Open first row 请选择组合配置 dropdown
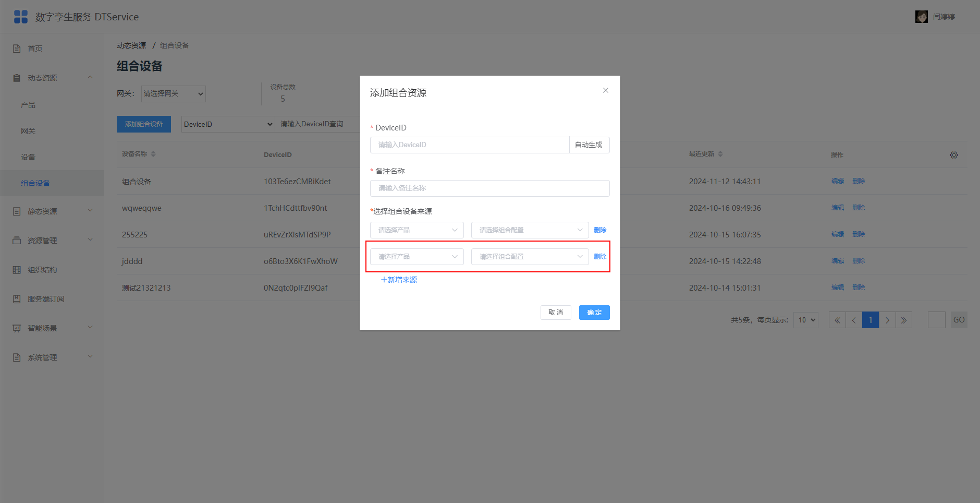 coord(530,230)
